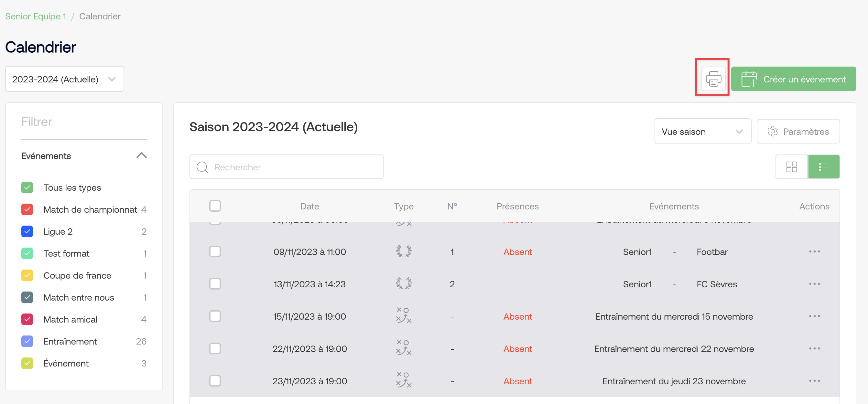Click FC Sèvres opponent name
The image size is (868, 404).
tap(716, 284)
